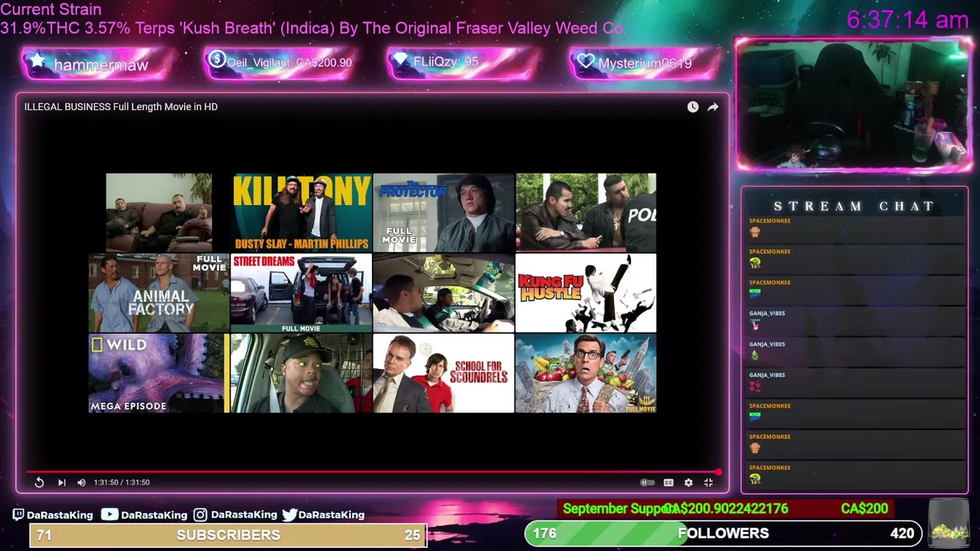Click the replay video button
980x551 pixels.
point(39,482)
